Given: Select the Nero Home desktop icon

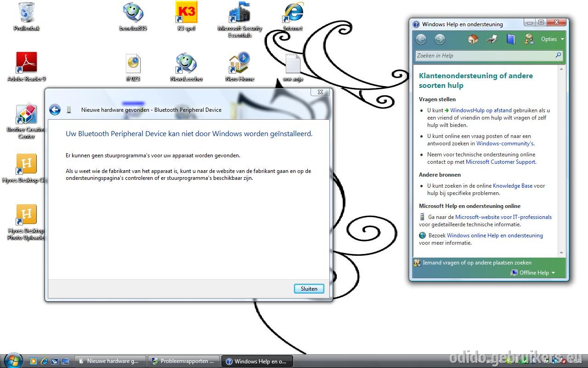Looking at the screenshot, I should point(239,67).
